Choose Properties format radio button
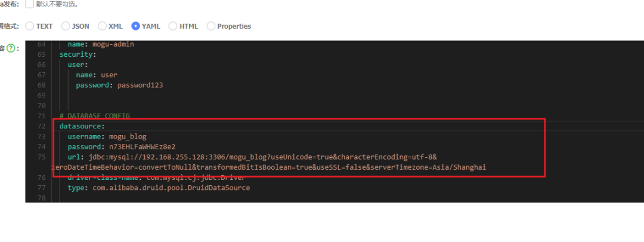This screenshot has height=242, width=644. point(211,26)
